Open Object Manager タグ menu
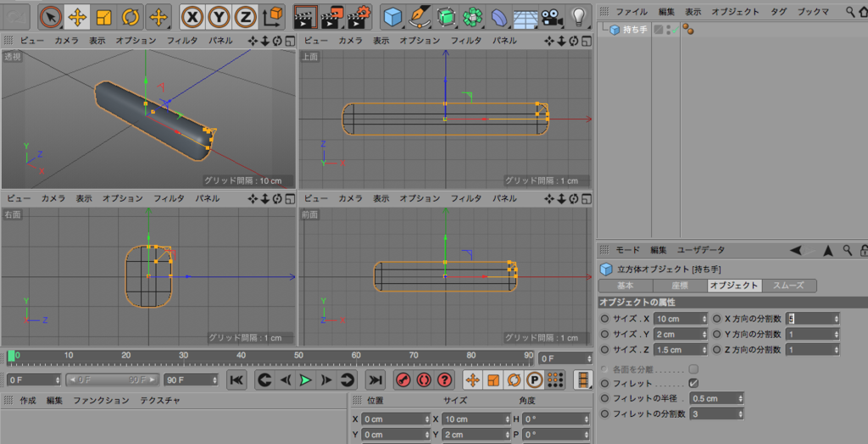 pos(778,11)
